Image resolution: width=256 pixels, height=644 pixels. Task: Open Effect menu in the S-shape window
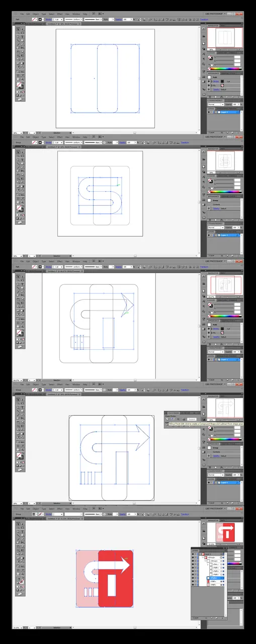tap(60, 137)
